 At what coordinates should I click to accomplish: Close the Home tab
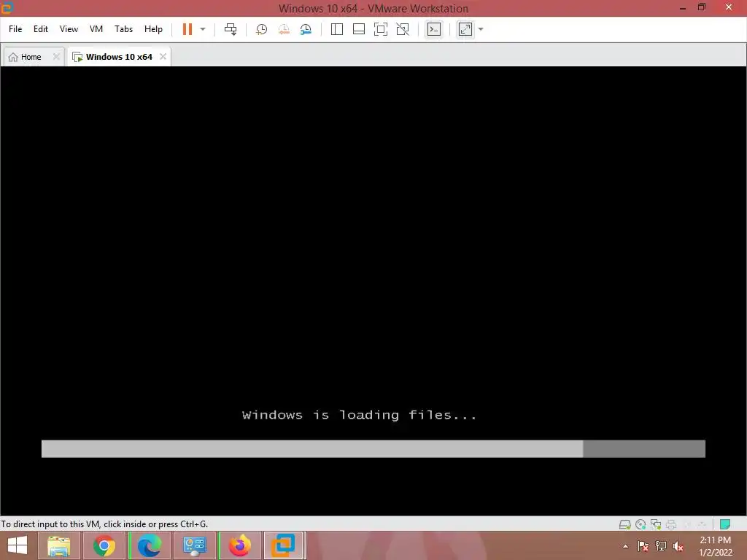click(56, 57)
